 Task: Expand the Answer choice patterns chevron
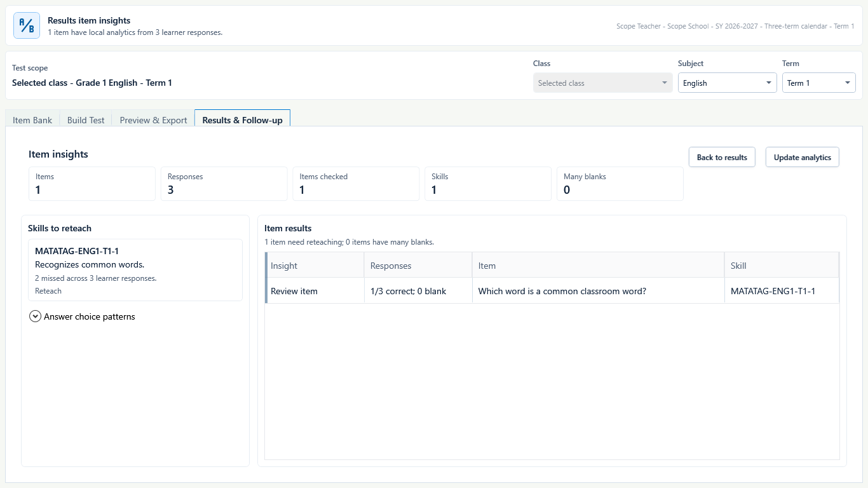click(36, 316)
